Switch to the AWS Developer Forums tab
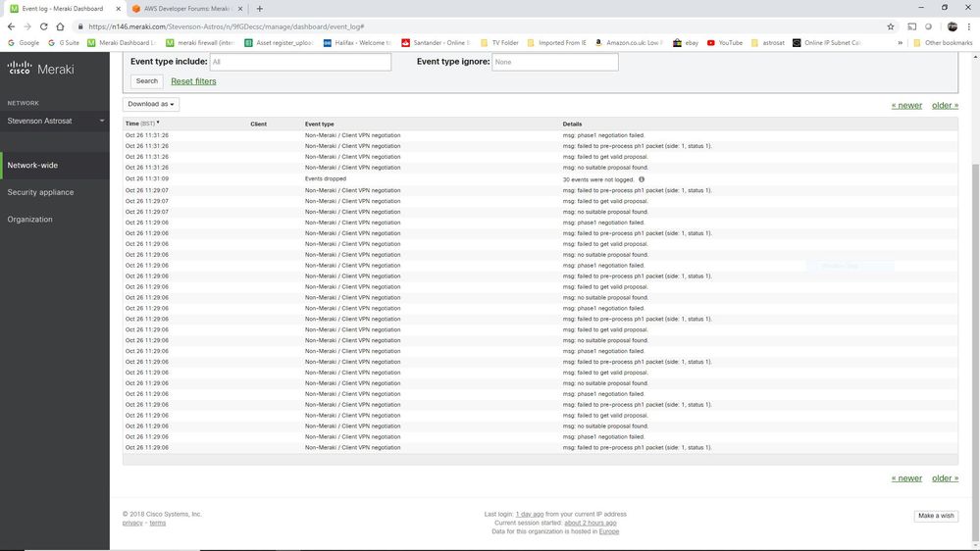The width and height of the screenshot is (980, 551). [x=186, y=9]
